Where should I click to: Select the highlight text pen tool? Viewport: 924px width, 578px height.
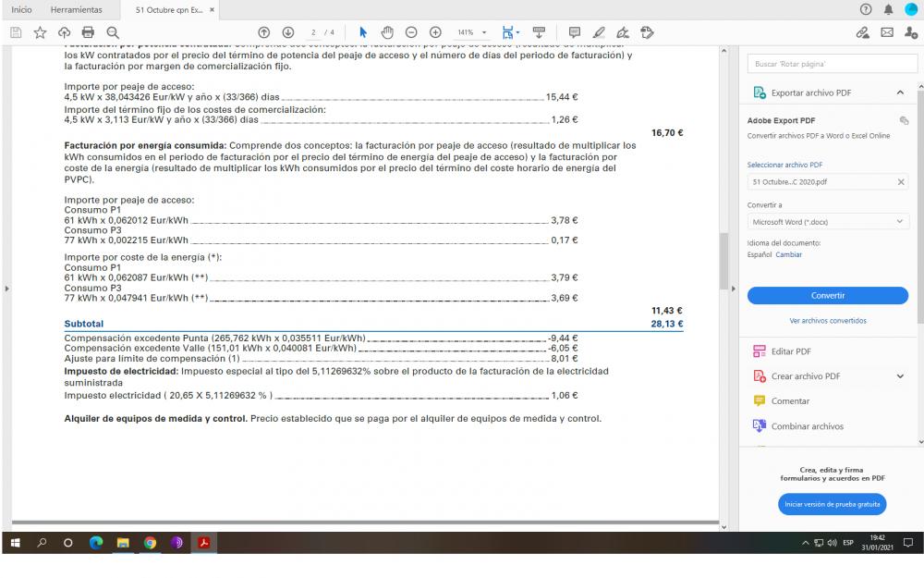(x=599, y=32)
